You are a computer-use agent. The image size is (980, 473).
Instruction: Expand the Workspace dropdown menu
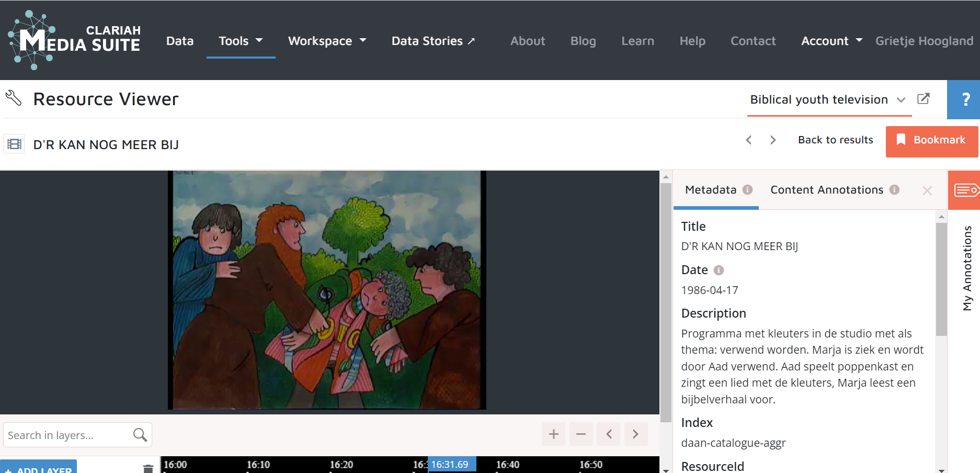pos(327,41)
